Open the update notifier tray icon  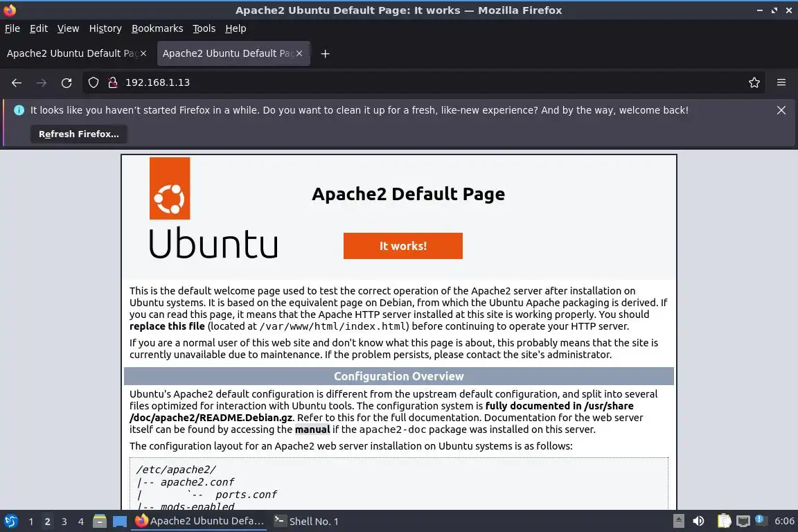coord(761,520)
